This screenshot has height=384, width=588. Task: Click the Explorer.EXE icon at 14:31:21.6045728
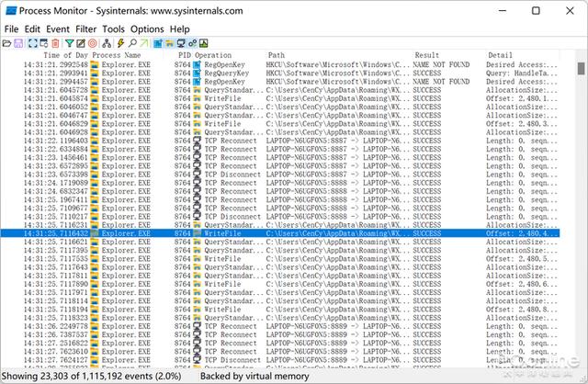(95, 90)
